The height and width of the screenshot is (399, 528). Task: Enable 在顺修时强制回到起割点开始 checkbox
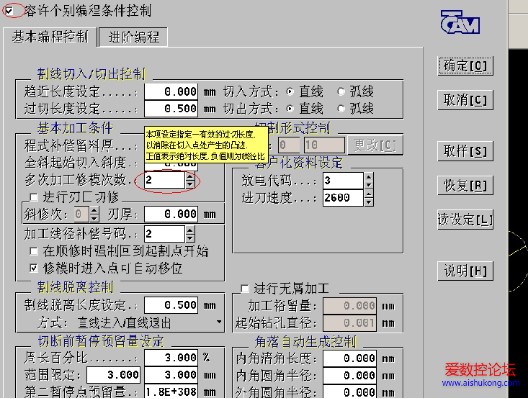tap(34, 251)
